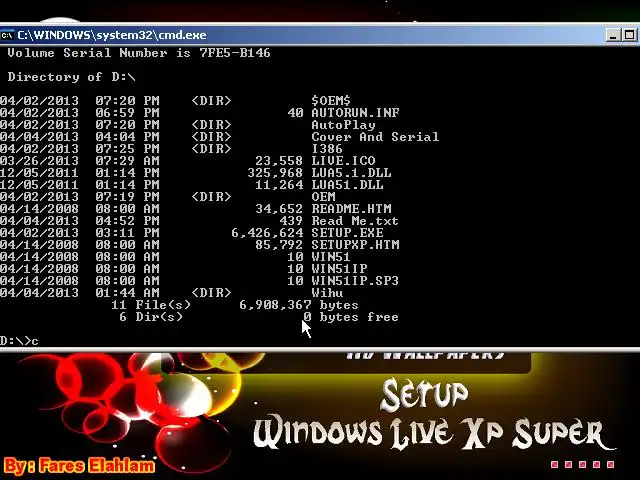Click the Wihu directory entry
Screen dimensions: 640x480
(327, 293)
